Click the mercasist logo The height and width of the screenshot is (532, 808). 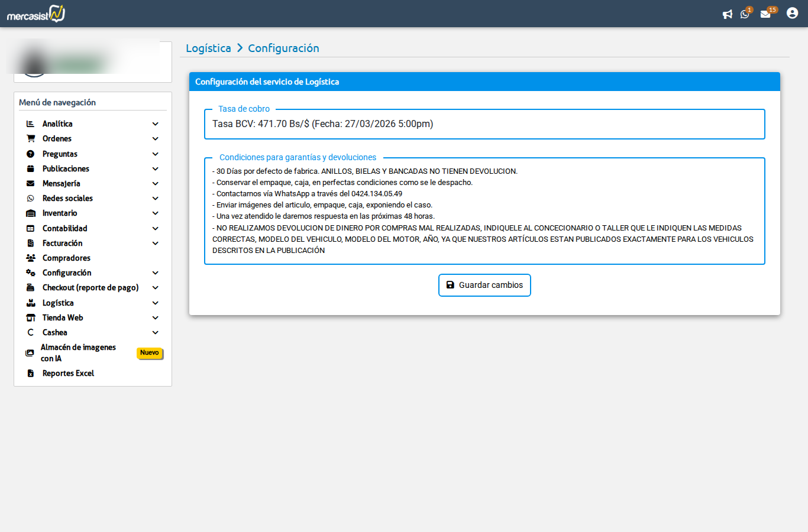34,13
